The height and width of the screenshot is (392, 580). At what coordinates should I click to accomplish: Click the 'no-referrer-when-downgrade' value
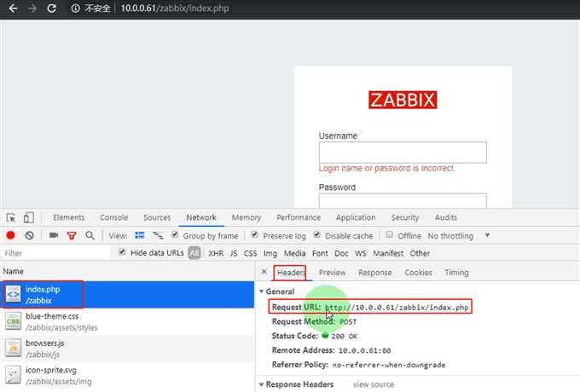(389, 365)
